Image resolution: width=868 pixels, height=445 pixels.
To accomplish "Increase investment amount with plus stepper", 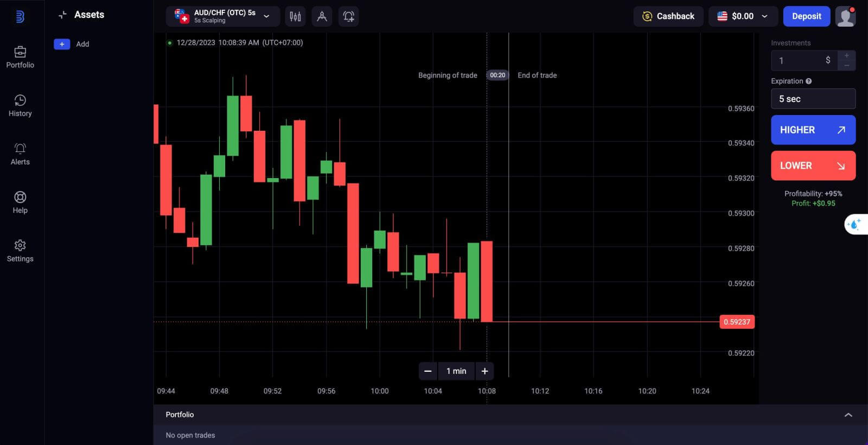I will pyautogui.click(x=846, y=55).
